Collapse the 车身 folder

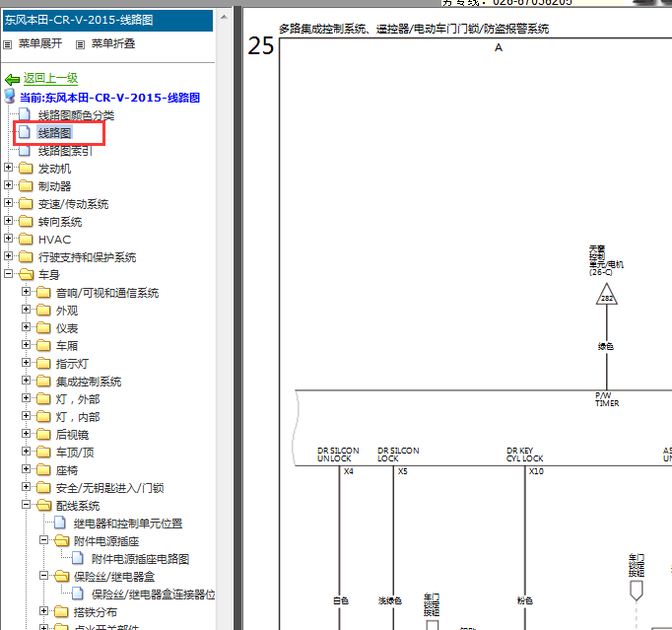tap(8, 274)
